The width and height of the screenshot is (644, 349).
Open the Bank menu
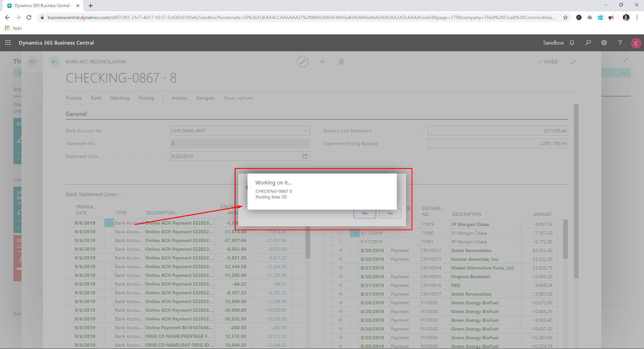coord(96,98)
